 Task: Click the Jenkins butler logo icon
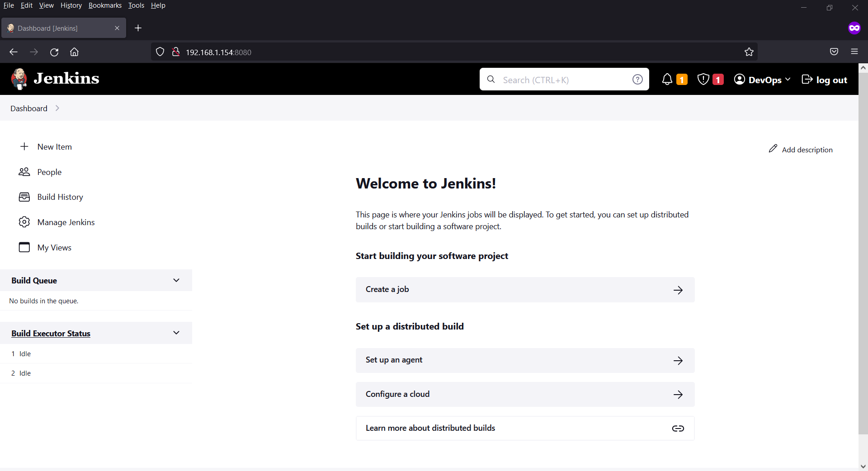(x=19, y=79)
